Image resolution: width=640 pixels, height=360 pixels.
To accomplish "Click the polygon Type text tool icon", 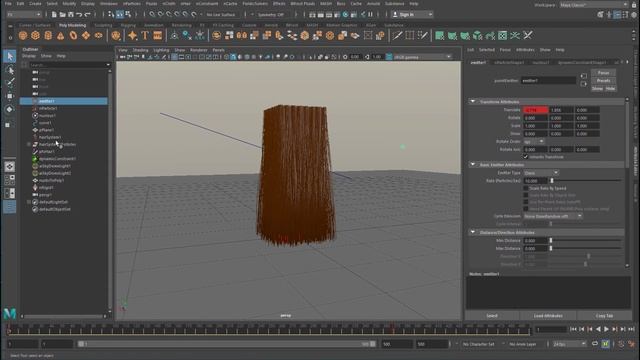I will click(x=145, y=36).
